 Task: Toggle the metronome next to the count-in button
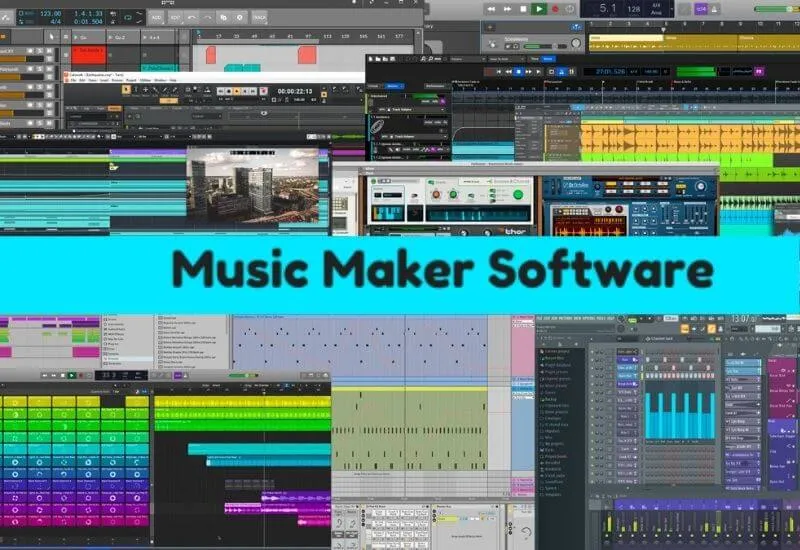pyautogui.click(x=714, y=9)
